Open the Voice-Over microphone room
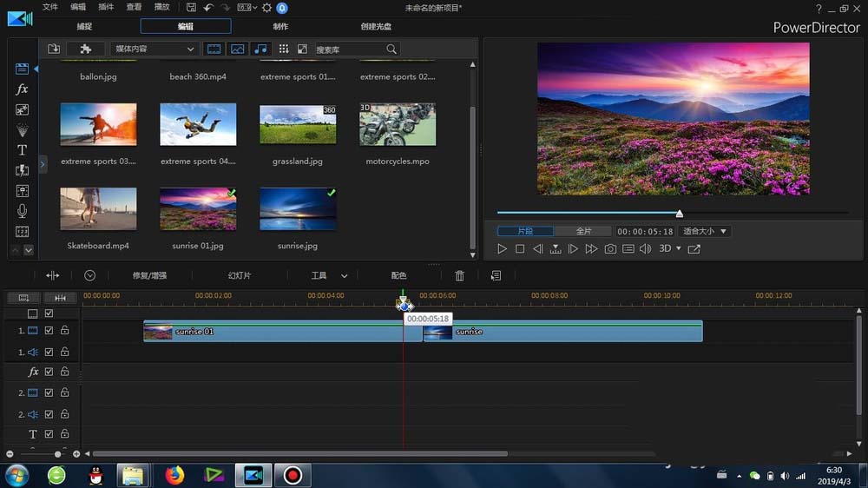The height and width of the screenshot is (488, 868). (23, 211)
